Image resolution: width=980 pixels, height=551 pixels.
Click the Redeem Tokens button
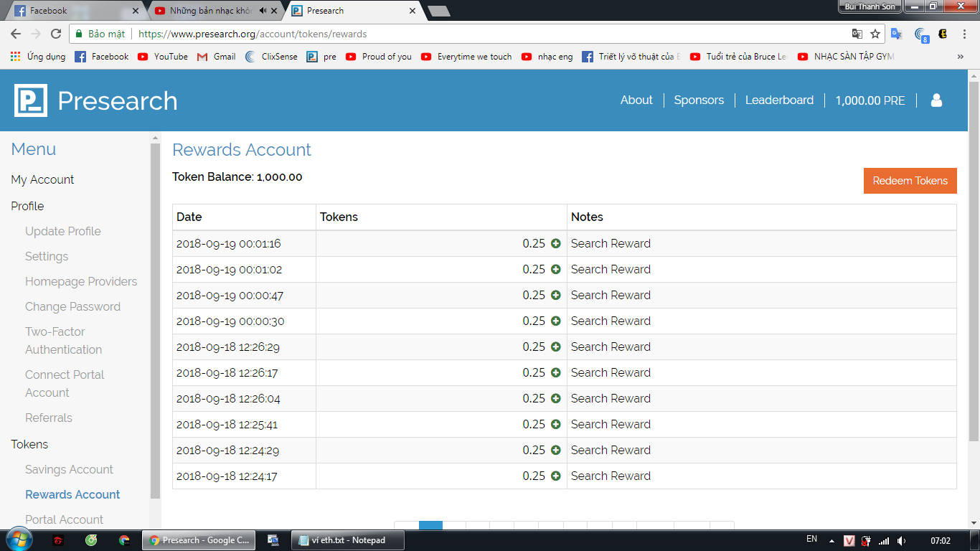coord(910,181)
